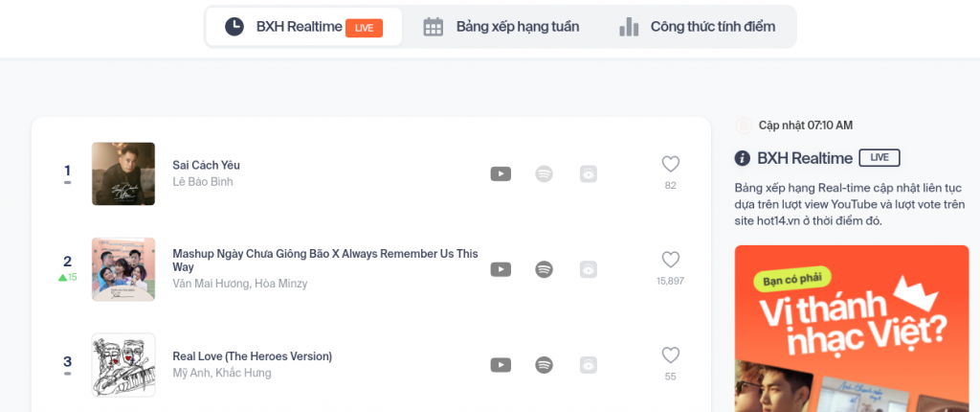Open YouTube link for Mashup Ngày Chưa Giông Bão
Viewport: 980px width, 412px height.
pyautogui.click(x=501, y=269)
